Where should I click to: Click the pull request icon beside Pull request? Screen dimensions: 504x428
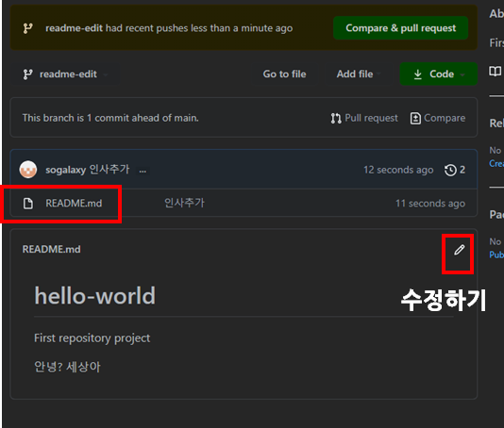coord(336,118)
